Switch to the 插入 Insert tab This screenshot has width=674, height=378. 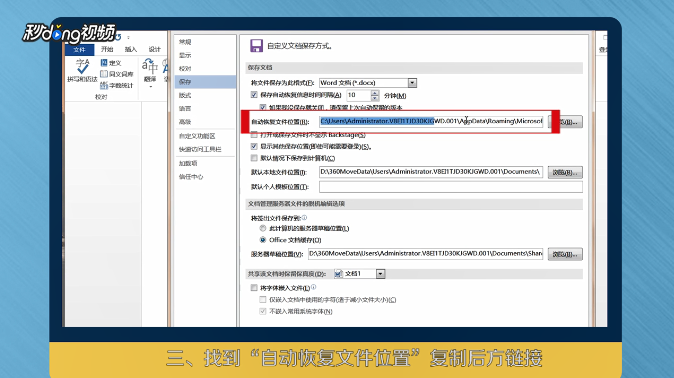(131, 49)
